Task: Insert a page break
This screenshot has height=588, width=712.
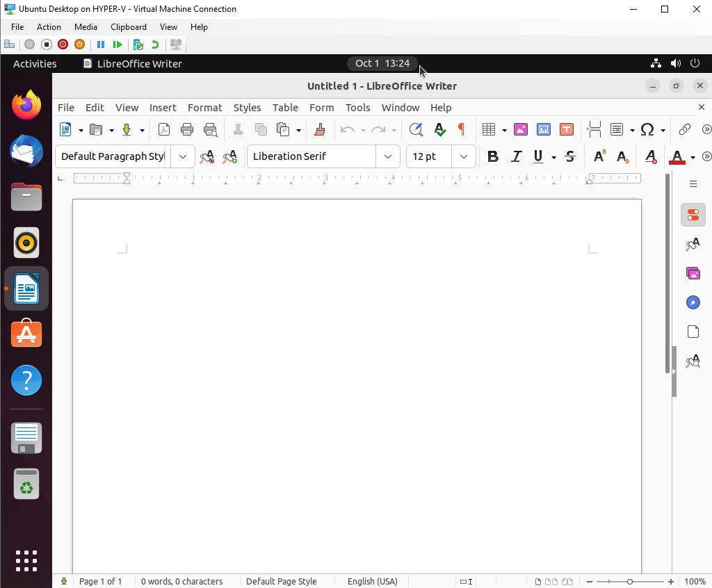Action: coord(594,129)
